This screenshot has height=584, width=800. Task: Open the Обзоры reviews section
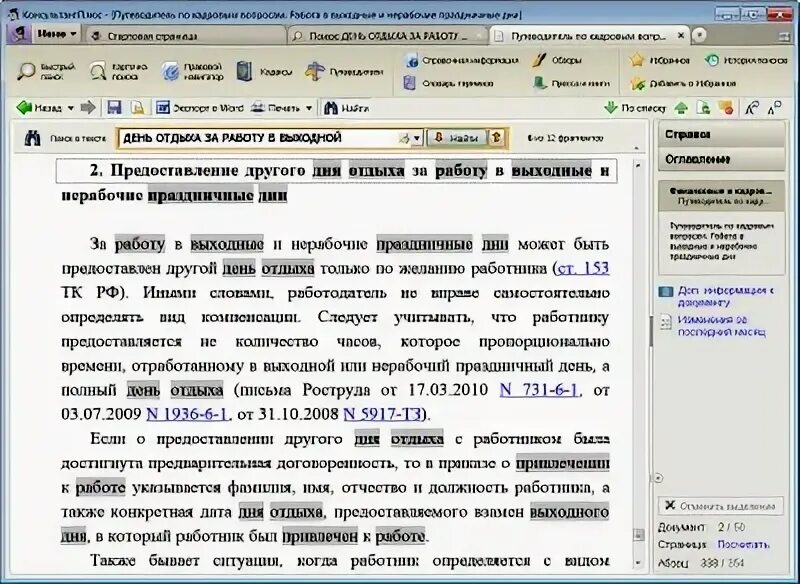click(x=557, y=60)
